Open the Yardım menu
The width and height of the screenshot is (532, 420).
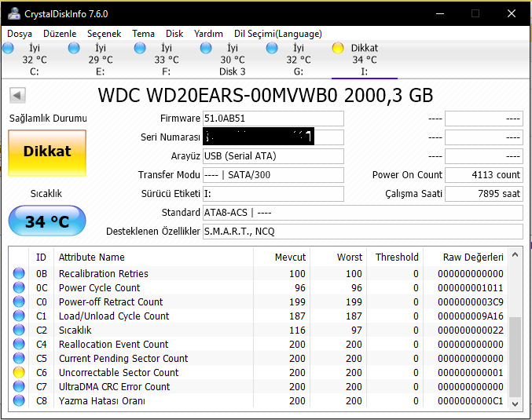208,34
